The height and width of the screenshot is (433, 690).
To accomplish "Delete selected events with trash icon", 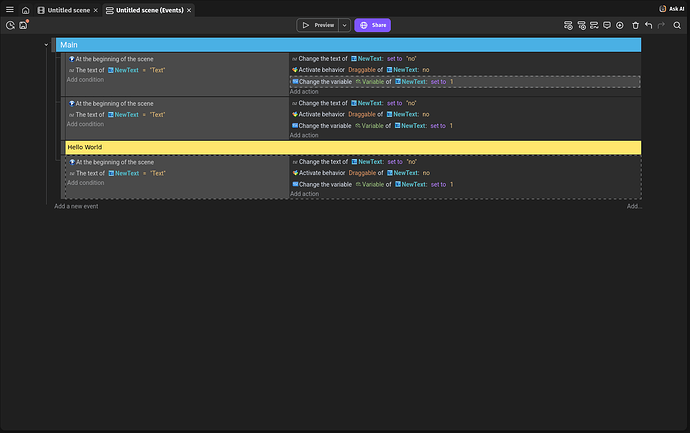I will (634, 25).
